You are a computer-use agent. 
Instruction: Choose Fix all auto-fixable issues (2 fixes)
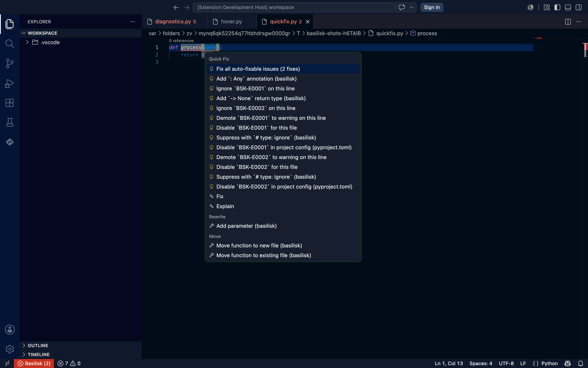[x=283, y=69]
